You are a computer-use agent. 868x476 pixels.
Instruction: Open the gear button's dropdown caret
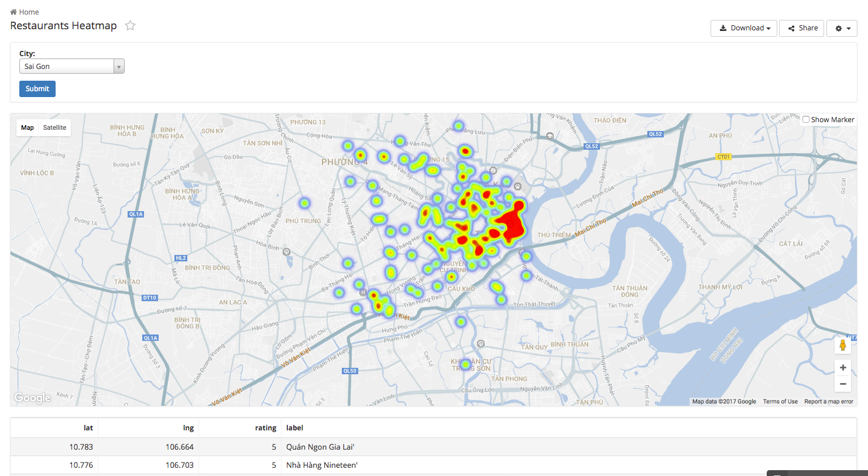tap(849, 28)
